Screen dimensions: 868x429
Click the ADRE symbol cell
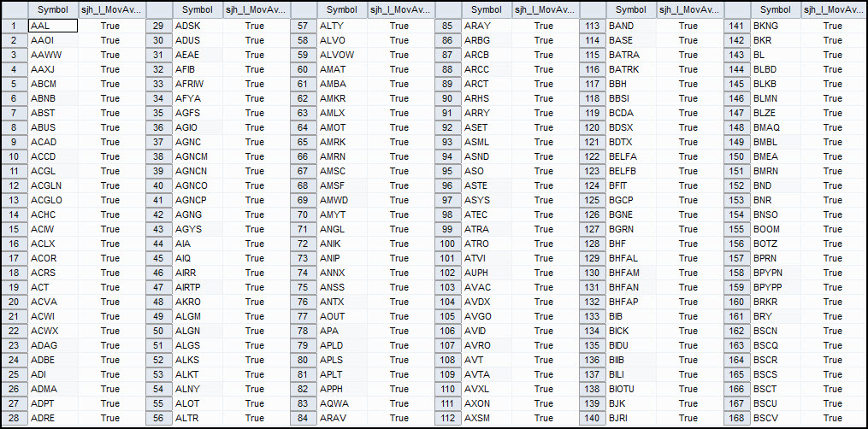coord(52,417)
